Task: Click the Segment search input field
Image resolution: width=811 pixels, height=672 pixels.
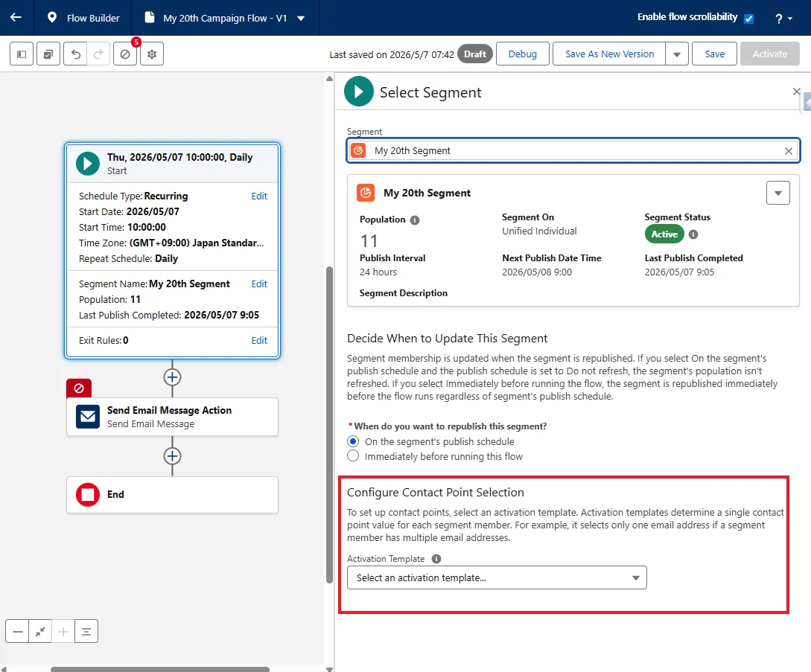Action: click(573, 151)
